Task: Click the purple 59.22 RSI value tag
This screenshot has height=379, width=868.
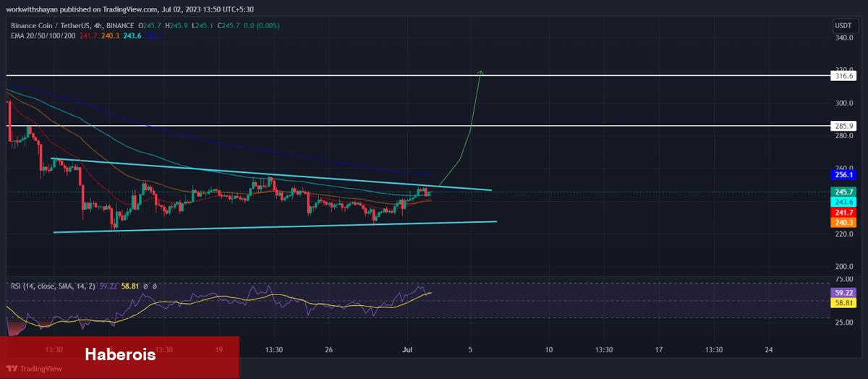Action: click(843, 294)
